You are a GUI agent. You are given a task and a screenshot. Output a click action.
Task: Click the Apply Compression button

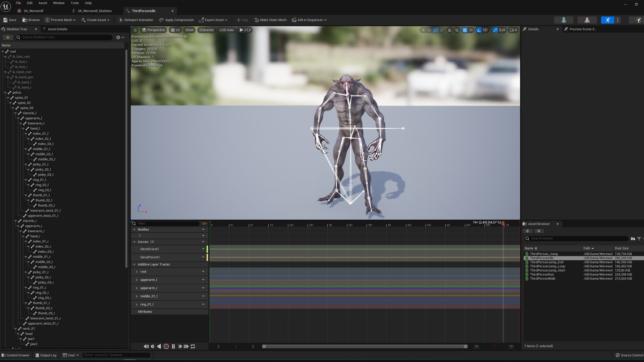pos(176,20)
